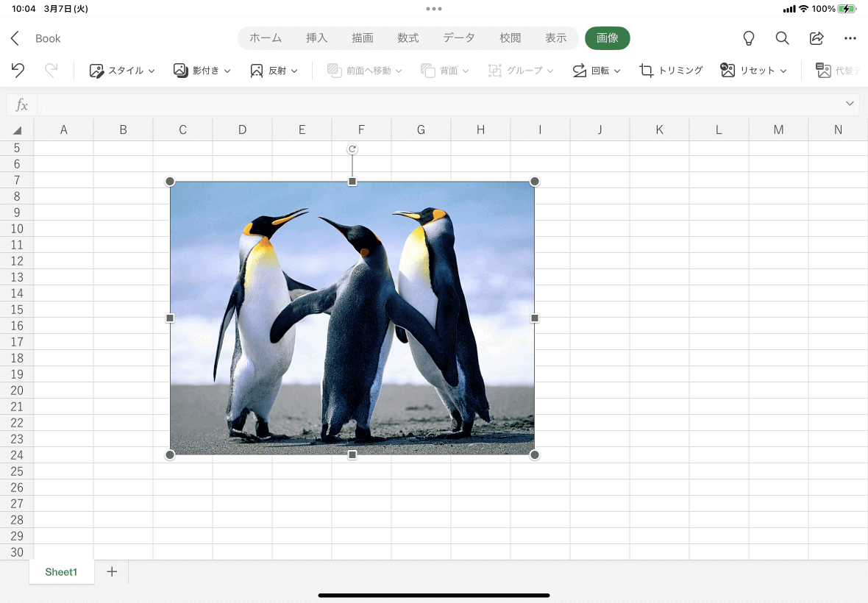Tap the Book file name

pos(48,39)
